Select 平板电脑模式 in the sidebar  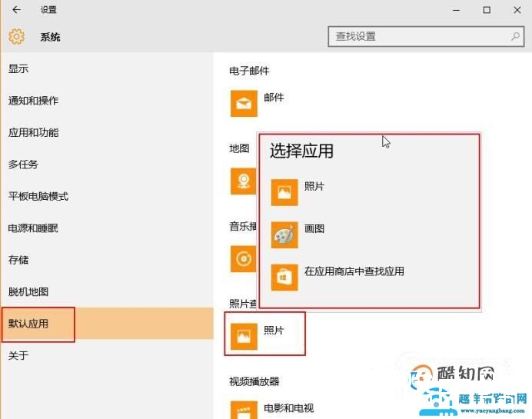[38, 196]
